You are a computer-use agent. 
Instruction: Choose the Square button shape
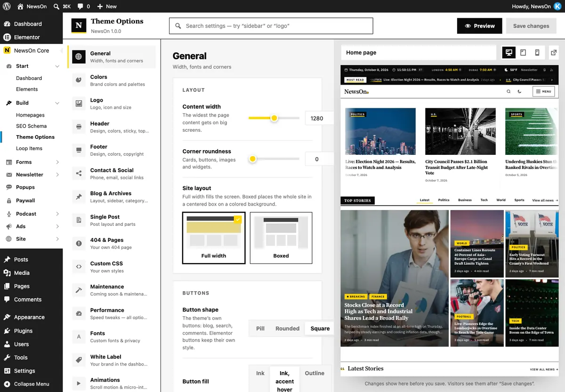point(320,328)
